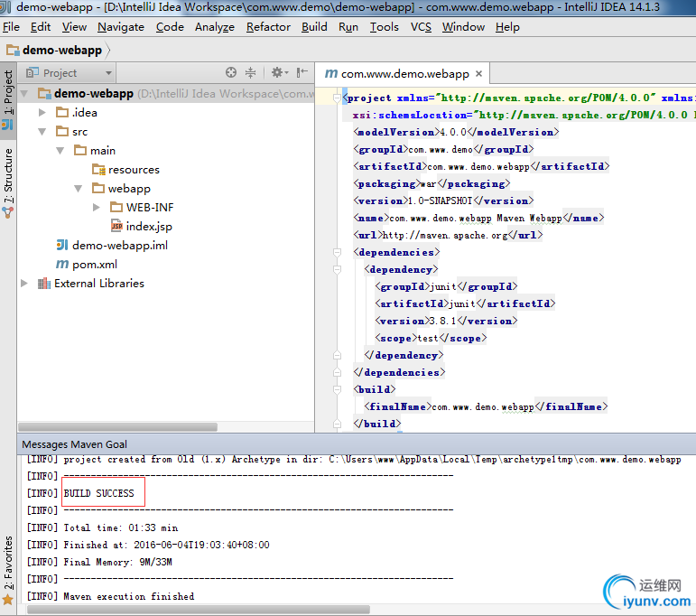Collapse the src folder arrow
The image size is (696, 616).
coord(42,132)
